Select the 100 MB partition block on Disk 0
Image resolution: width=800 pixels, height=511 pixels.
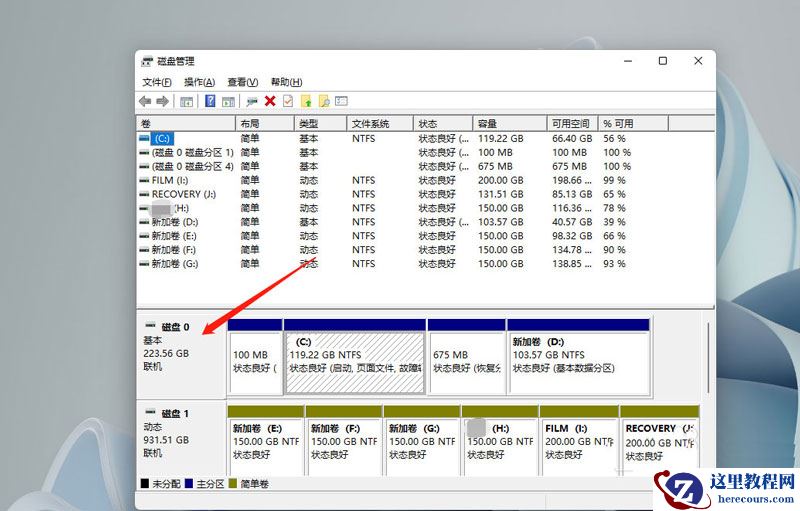(255, 356)
